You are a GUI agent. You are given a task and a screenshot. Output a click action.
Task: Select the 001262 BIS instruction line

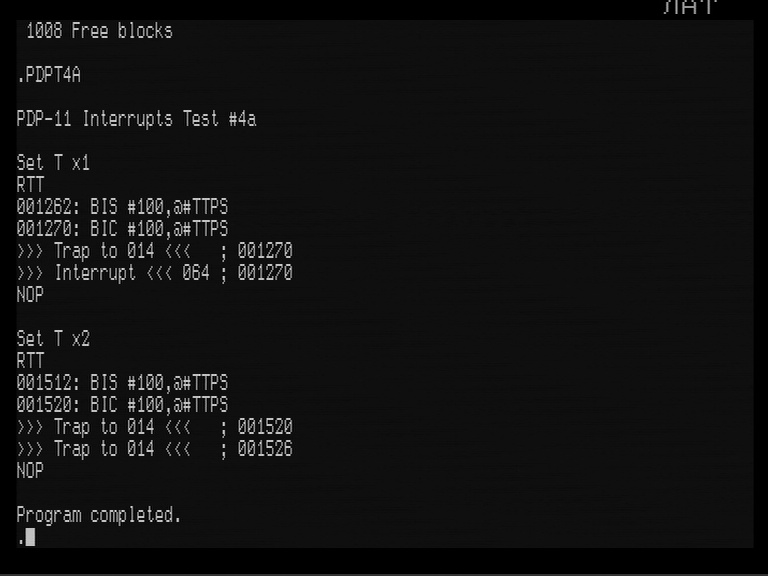(122, 207)
